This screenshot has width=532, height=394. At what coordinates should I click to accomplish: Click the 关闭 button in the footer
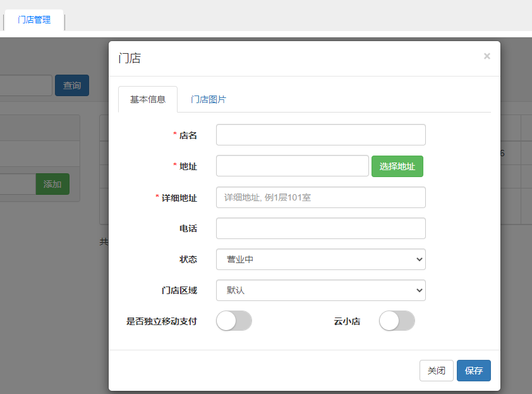436,371
